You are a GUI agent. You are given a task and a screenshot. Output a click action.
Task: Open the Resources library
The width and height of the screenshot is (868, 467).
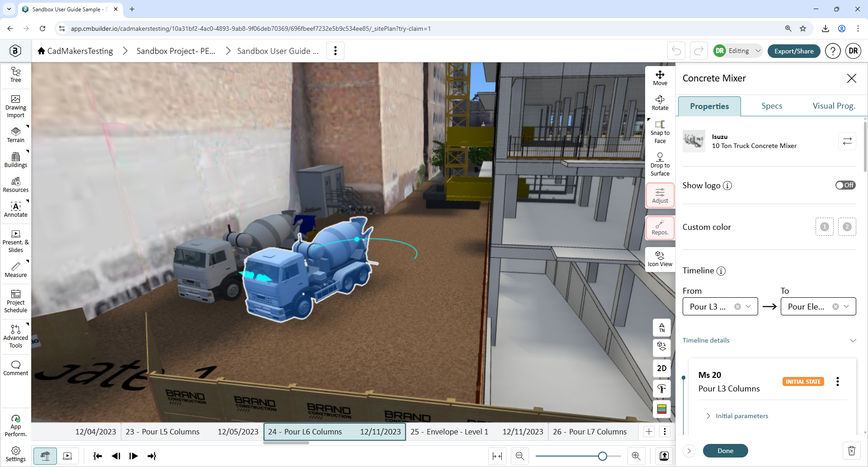(16, 185)
